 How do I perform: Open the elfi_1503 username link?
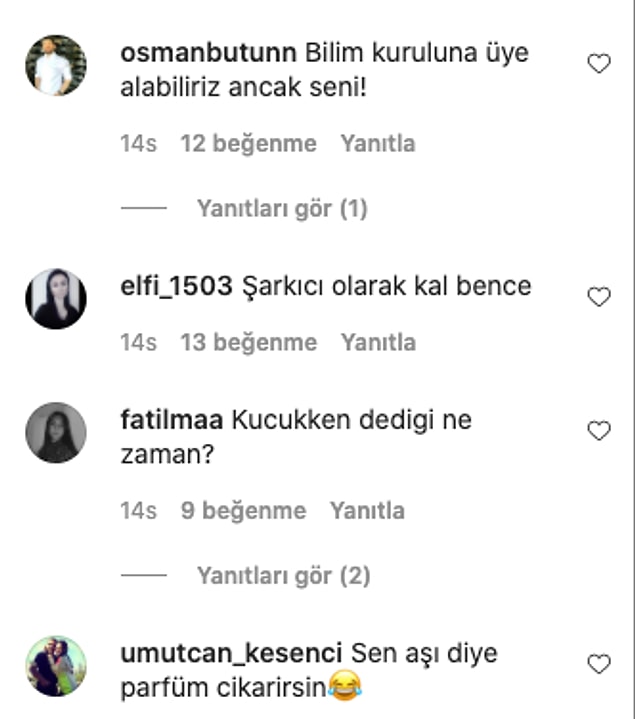[177, 286]
